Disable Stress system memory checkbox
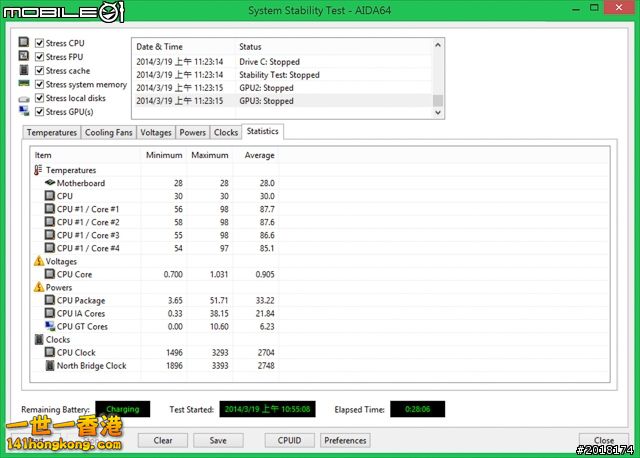The width and height of the screenshot is (640, 458). click(x=40, y=84)
